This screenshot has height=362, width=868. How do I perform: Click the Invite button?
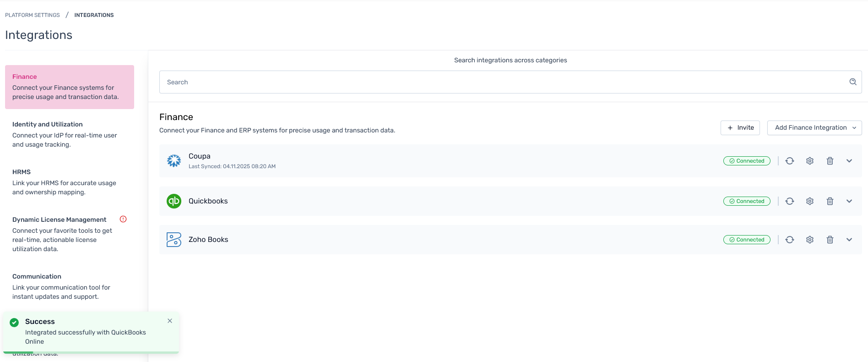(740, 128)
